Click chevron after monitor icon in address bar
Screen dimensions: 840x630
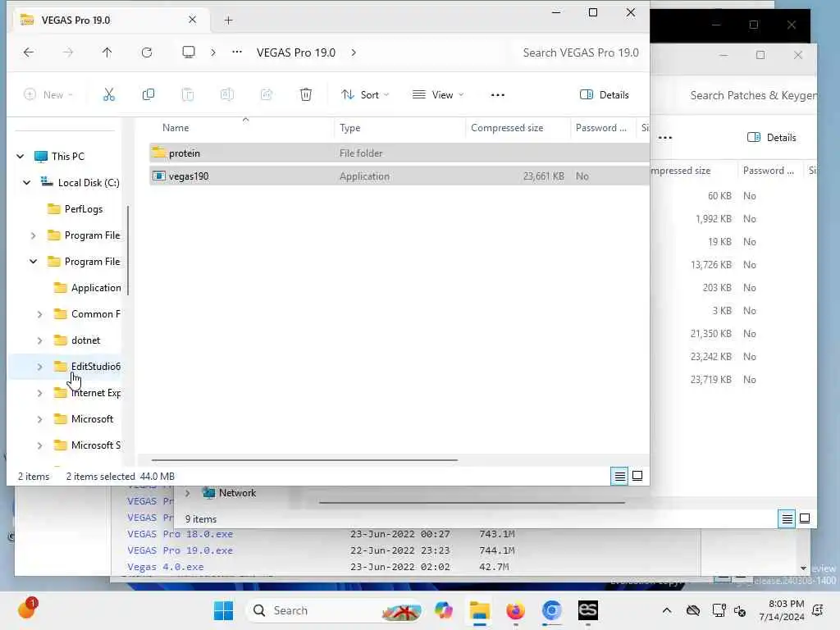point(213,52)
